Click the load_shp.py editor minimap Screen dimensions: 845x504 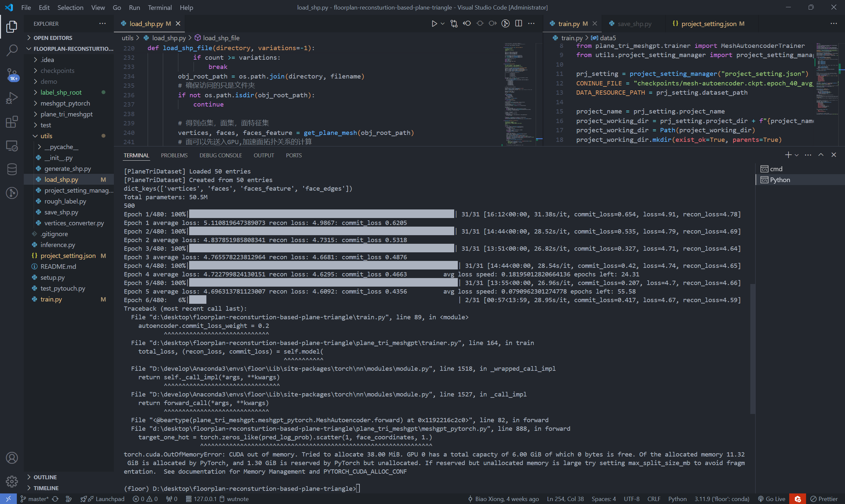[x=520, y=94]
